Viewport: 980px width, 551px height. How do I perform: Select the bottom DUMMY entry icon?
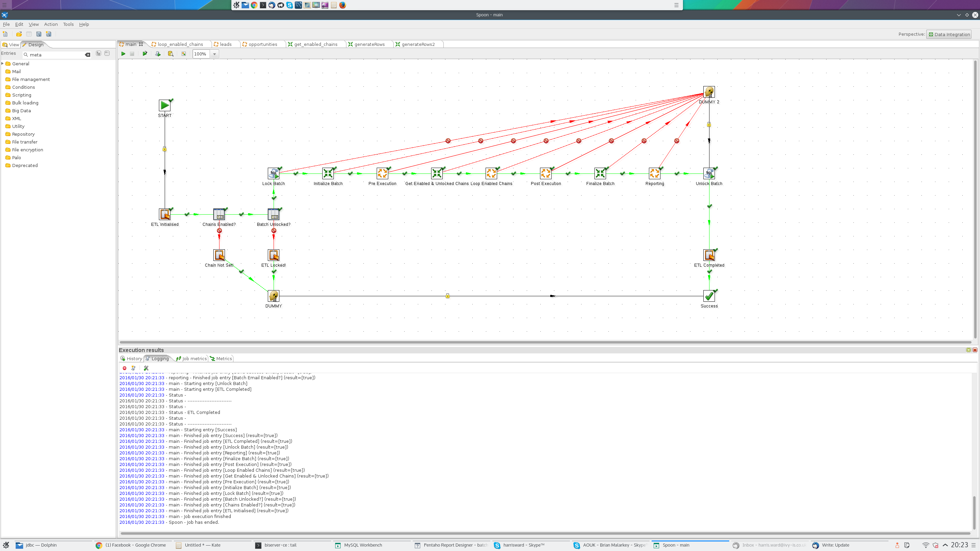coord(274,296)
